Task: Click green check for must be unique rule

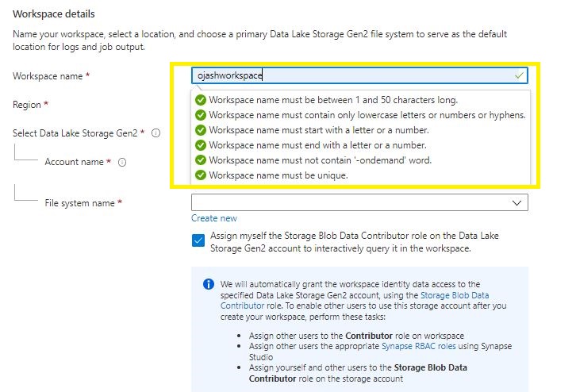Action: click(201, 175)
